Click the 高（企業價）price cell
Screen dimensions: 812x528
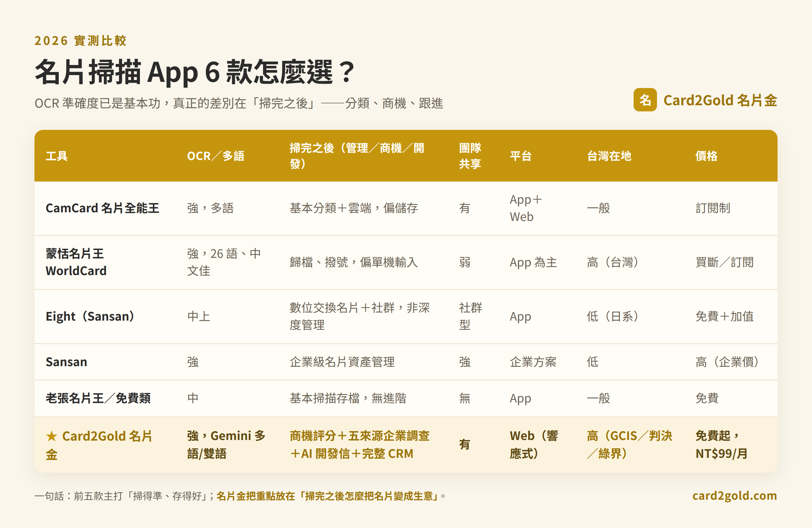click(x=727, y=362)
